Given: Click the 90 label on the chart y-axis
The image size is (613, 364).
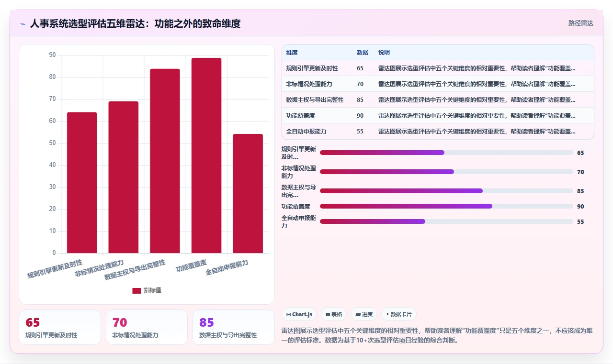Looking at the screenshot, I should [x=52, y=55].
